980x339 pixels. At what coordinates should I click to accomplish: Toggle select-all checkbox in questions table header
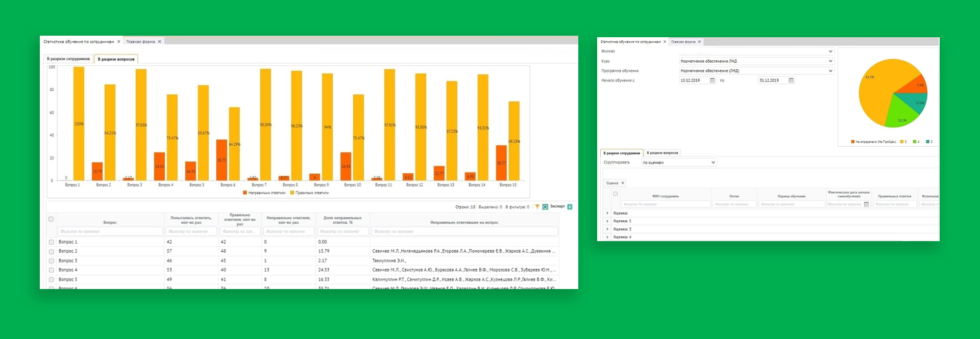(51, 219)
